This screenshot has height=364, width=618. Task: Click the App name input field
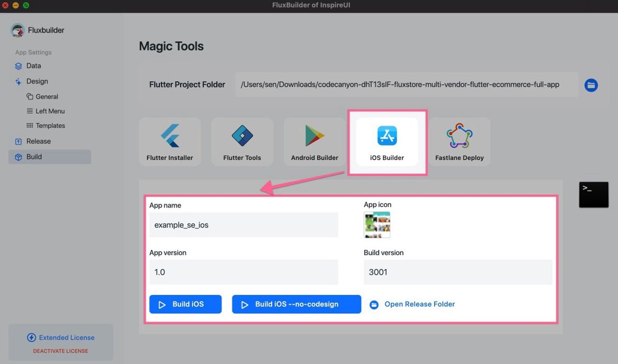pos(244,225)
